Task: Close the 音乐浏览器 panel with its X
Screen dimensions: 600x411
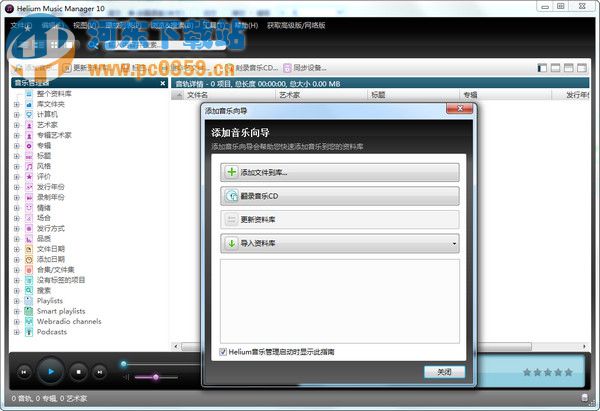Action: tap(163, 83)
